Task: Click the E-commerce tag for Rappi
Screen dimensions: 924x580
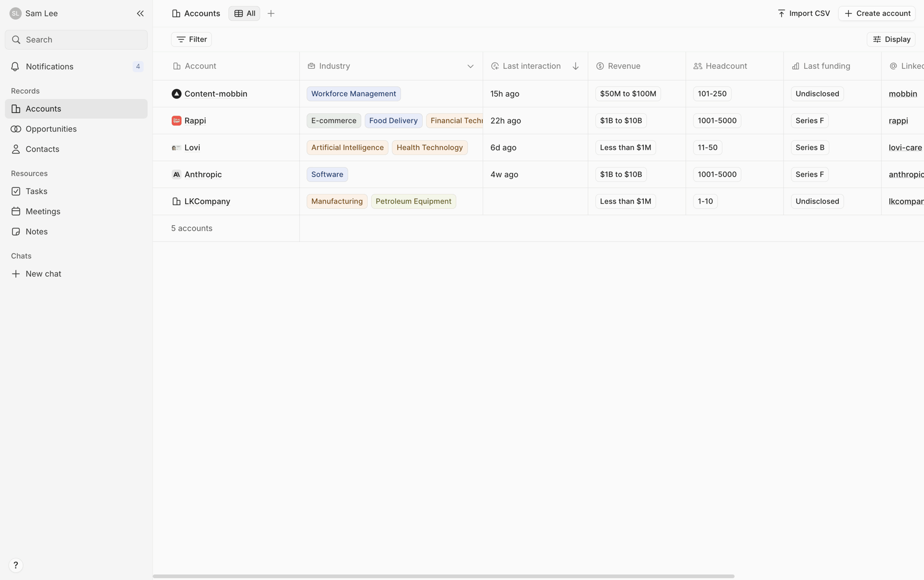Action: (x=334, y=121)
